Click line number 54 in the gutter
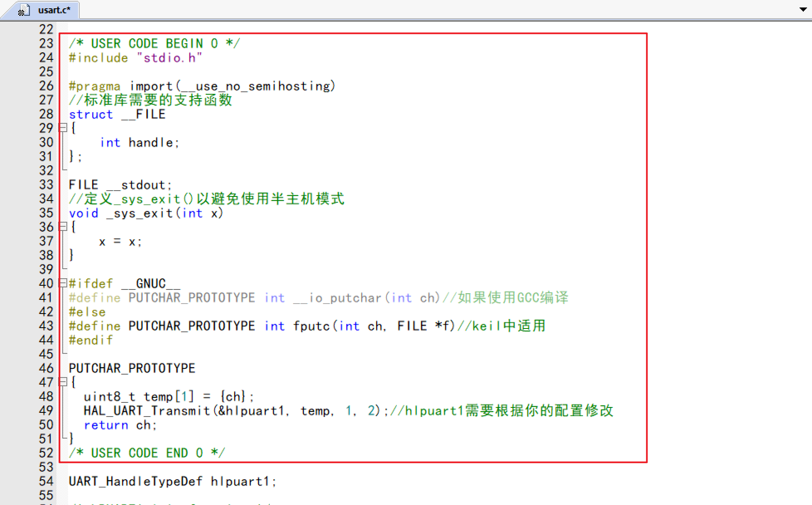The width and height of the screenshot is (812, 505). pyautogui.click(x=46, y=481)
